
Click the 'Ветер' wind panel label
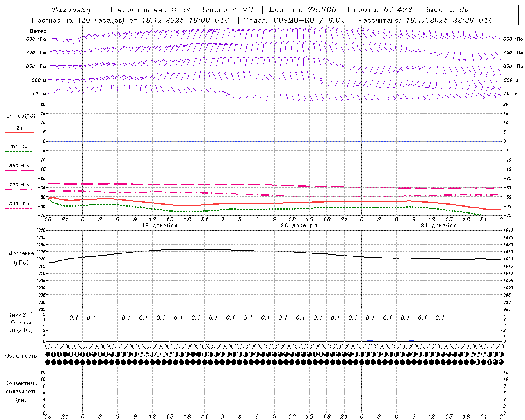[38, 31]
